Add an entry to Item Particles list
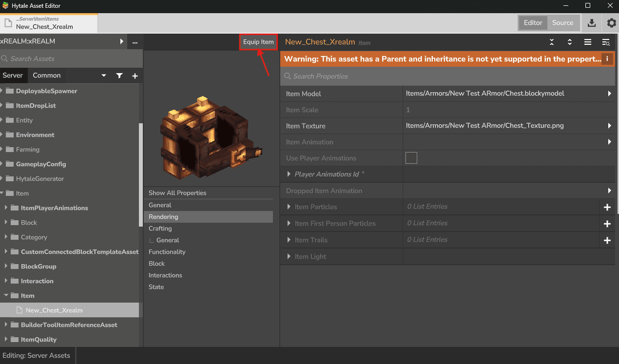The width and height of the screenshot is (619, 364). click(607, 207)
